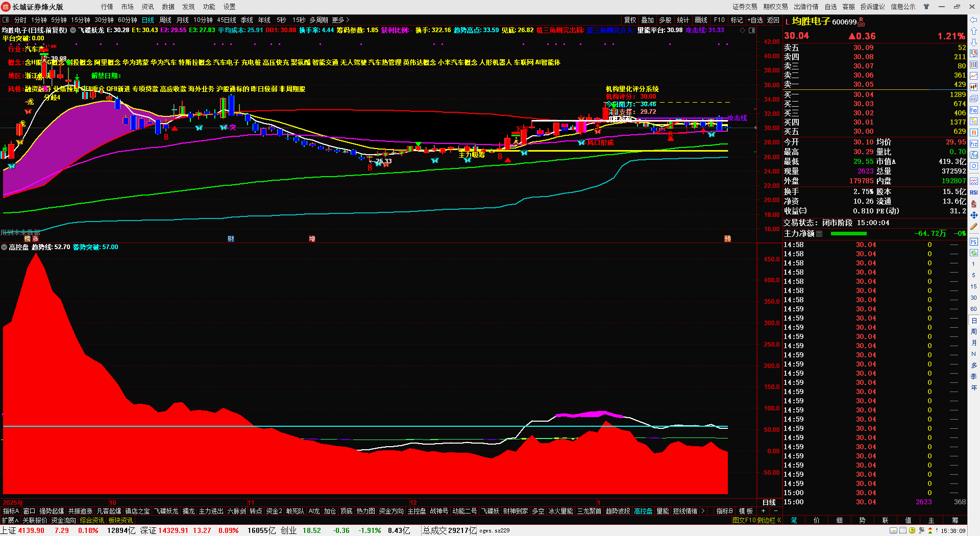This screenshot has height=536, width=980.
Task: Open the checklist icon in right sidebar
Action: [x=974, y=54]
